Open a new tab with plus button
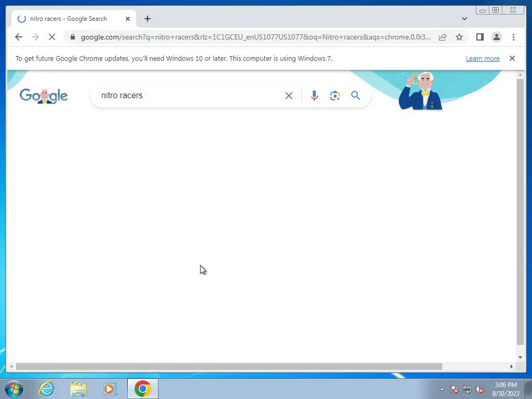The height and width of the screenshot is (399, 532). (x=147, y=19)
